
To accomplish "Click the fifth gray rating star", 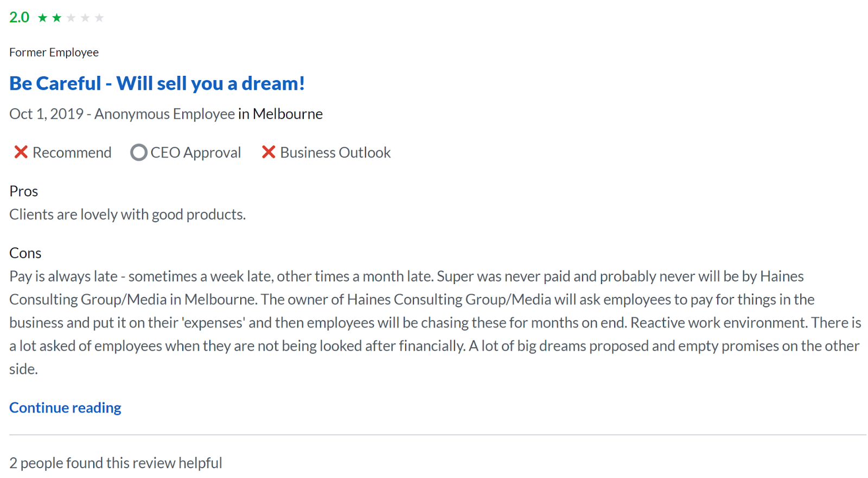I will point(99,18).
